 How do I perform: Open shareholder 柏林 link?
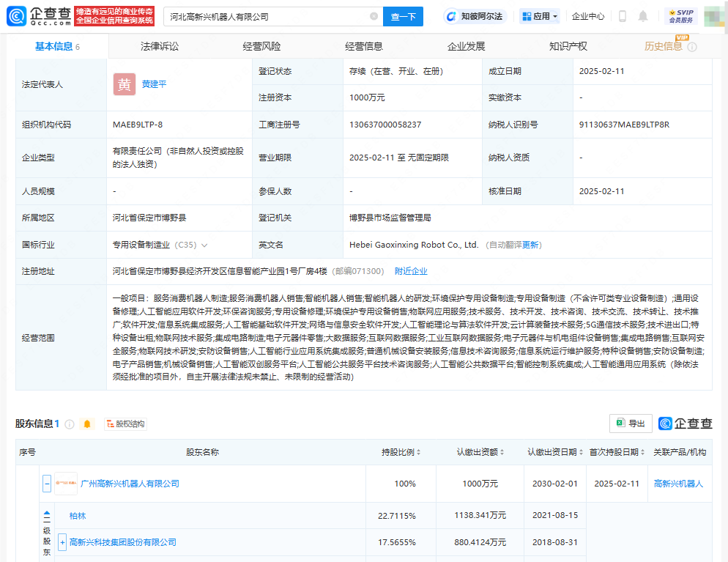tap(78, 516)
